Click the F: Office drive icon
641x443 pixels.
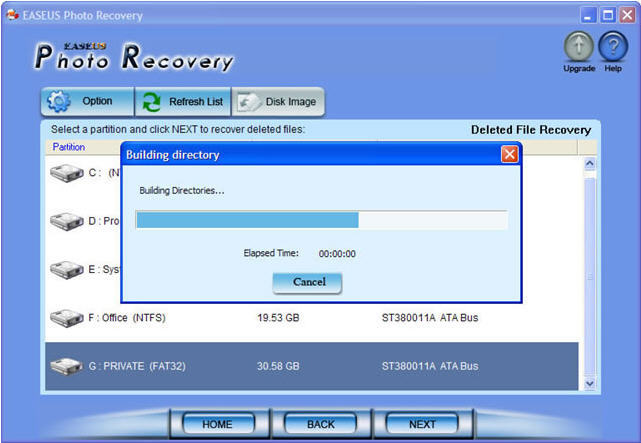pos(66,318)
